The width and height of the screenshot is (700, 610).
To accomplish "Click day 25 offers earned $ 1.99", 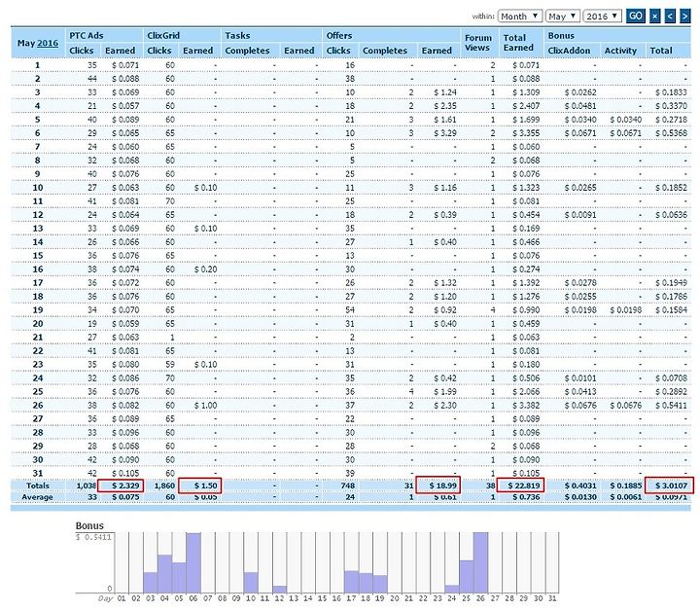I will pyautogui.click(x=445, y=392).
